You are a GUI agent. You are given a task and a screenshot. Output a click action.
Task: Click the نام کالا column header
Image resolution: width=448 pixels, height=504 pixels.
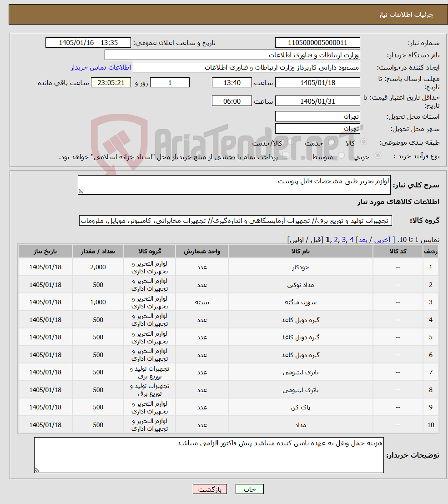coord(301,252)
